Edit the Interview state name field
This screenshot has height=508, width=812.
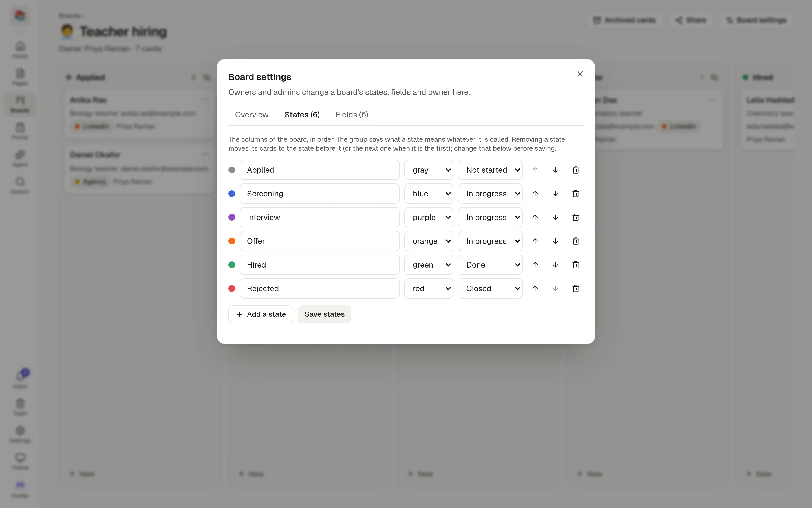tap(319, 217)
